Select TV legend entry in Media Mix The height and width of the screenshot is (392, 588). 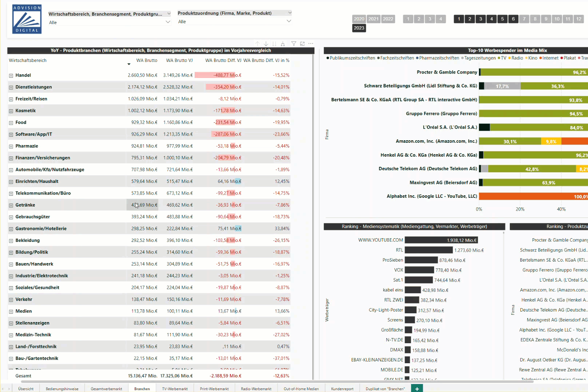pyautogui.click(x=502, y=58)
